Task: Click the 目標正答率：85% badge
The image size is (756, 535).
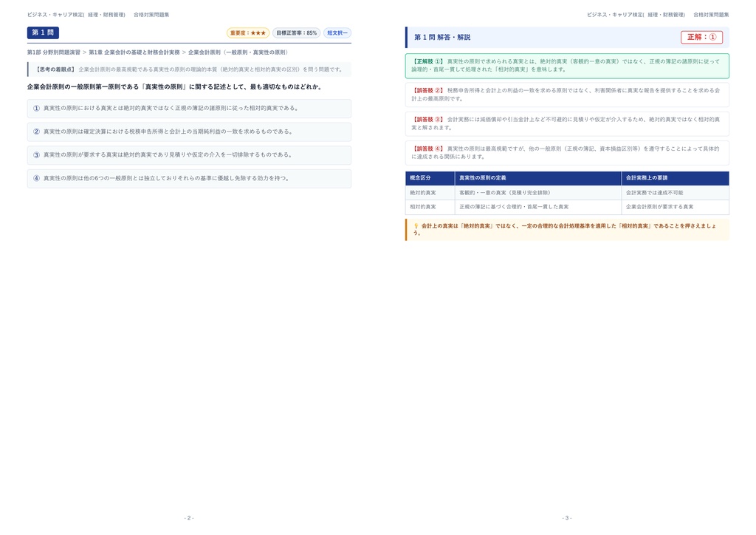Action: 297,33
